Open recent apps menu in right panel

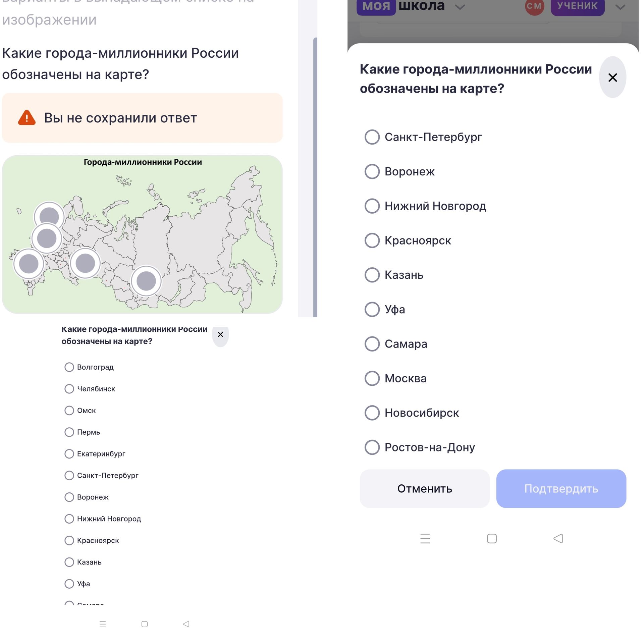pos(425,538)
